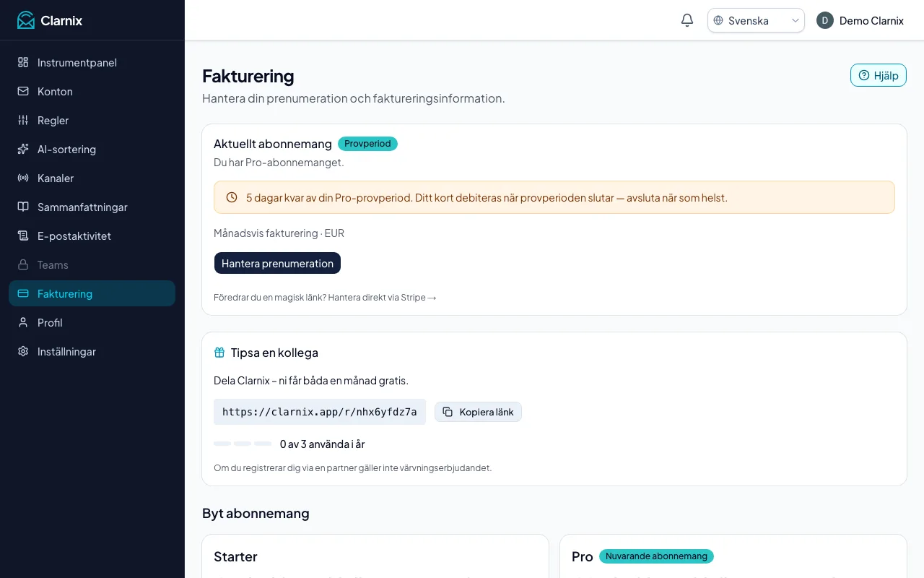Click the Pro plan card heading
924x578 pixels.
pyautogui.click(x=583, y=556)
